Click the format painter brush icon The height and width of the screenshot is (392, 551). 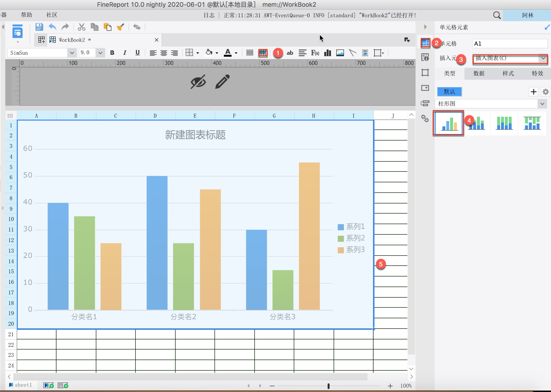(120, 27)
